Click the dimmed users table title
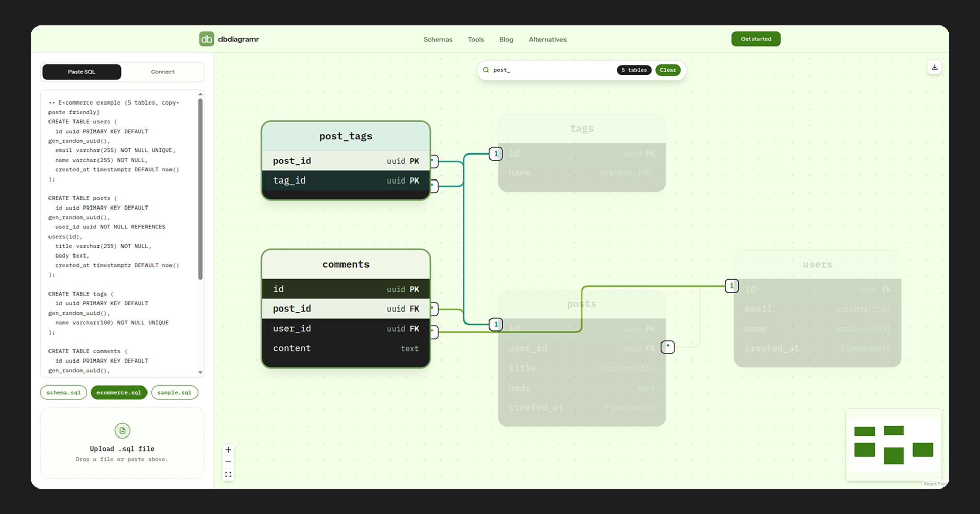This screenshot has width=980, height=514. pyautogui.click(x=817, y=264)
